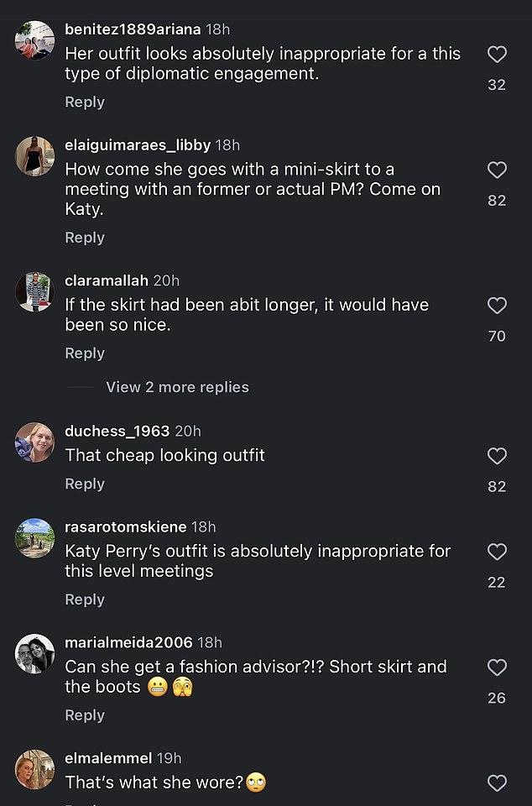532x806 pixels.
Task: Reply to benitez1889ariana's comment
Action: pos(85,102)
